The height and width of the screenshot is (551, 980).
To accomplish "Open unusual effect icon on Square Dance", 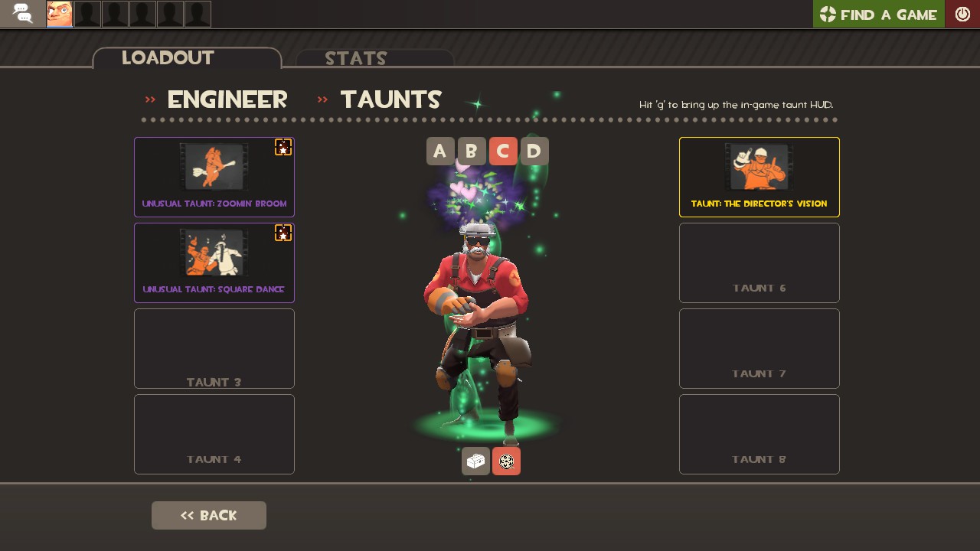I will (x=283, y=233).
